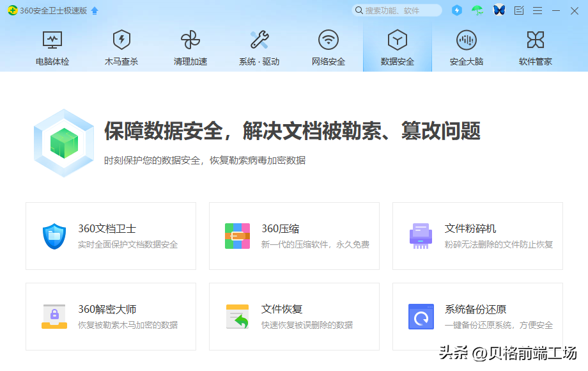Switch to the 软件管家 tab label
The image size is (588, 371).
(536, 61)
